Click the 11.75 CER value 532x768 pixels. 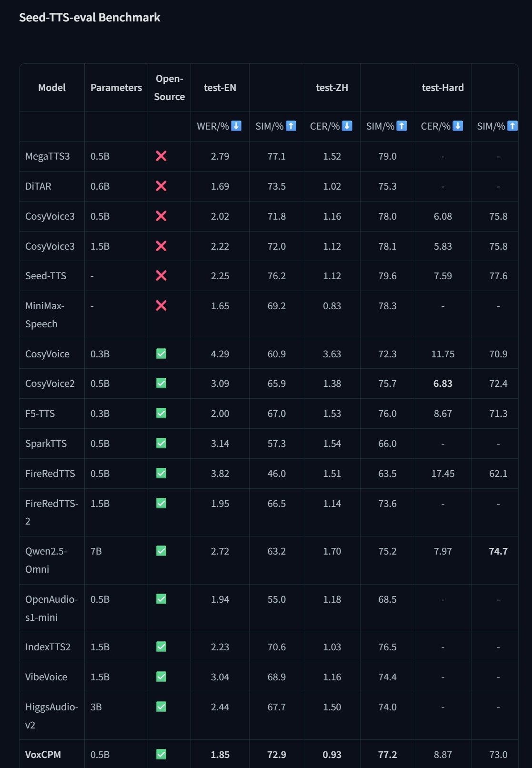point(443,354)
